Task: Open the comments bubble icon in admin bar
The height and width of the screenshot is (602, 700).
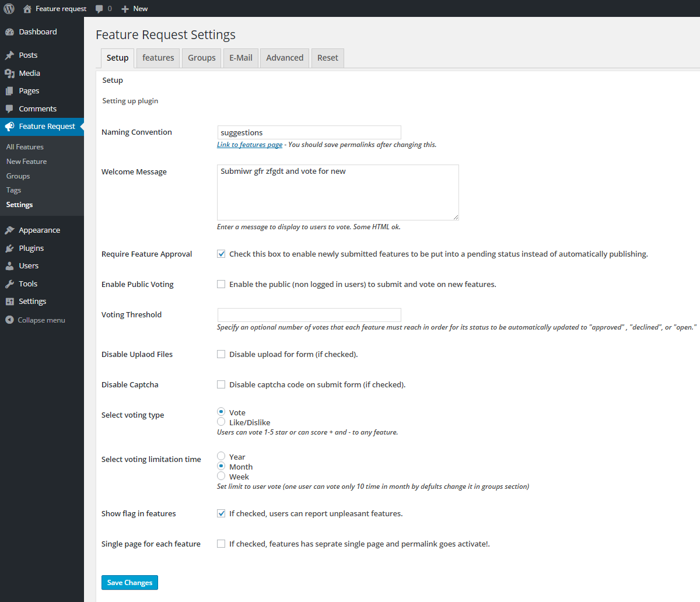Action: point(99,9)
